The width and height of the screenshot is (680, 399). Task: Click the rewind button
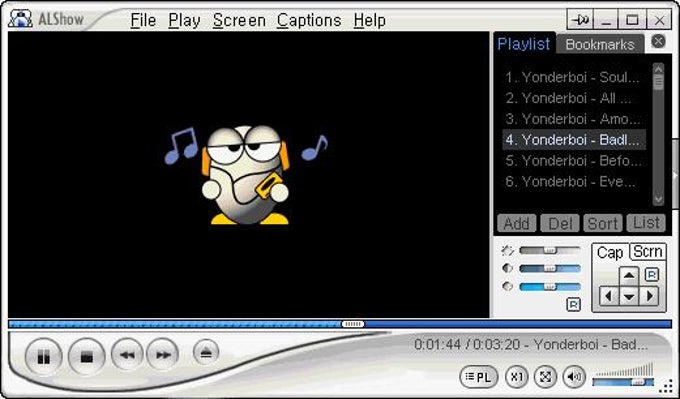click(127, 355)
